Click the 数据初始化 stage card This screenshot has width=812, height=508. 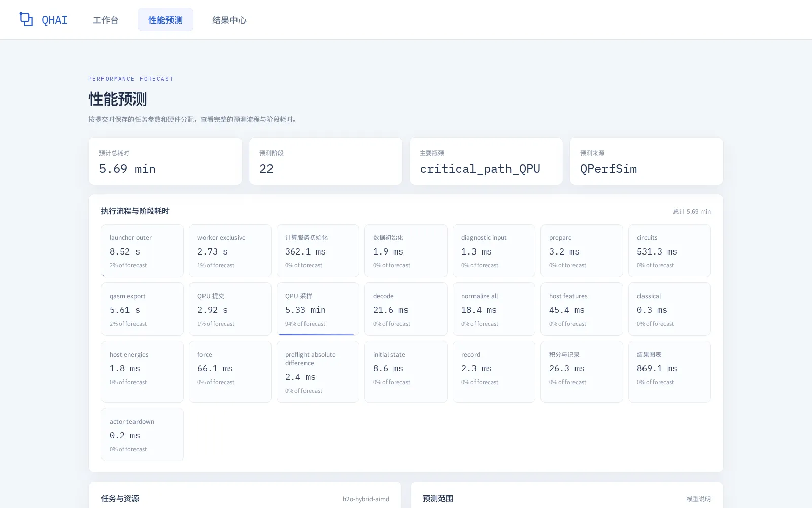tap(406, 250)
